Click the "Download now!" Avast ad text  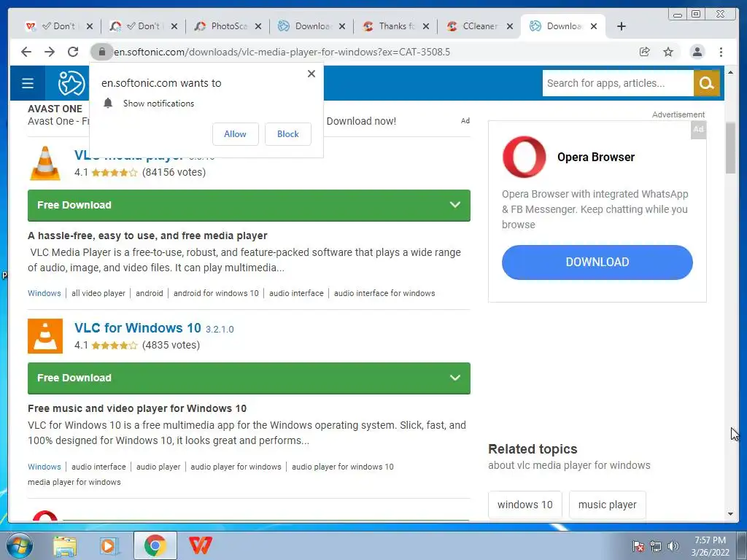(361, 121)
